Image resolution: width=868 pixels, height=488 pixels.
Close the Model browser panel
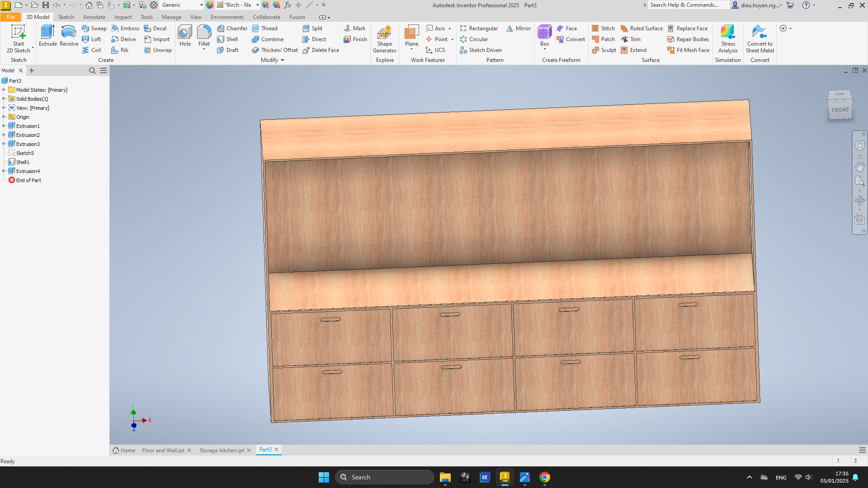point(21,70)
